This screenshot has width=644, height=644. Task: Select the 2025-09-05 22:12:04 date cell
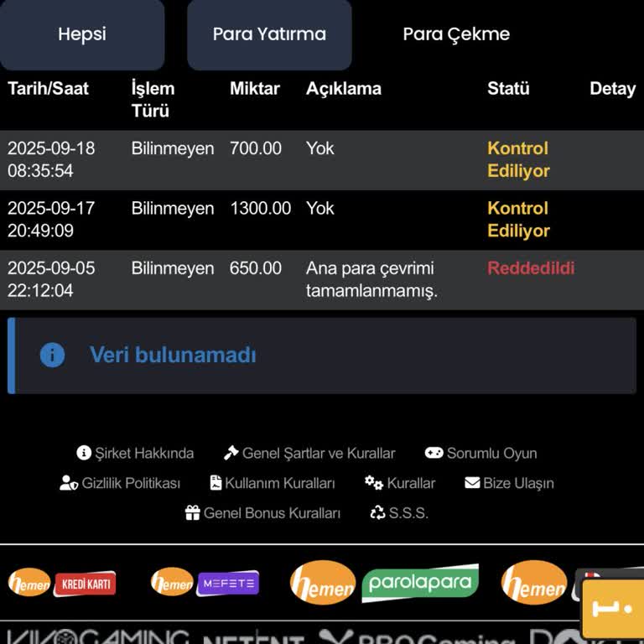51,280
